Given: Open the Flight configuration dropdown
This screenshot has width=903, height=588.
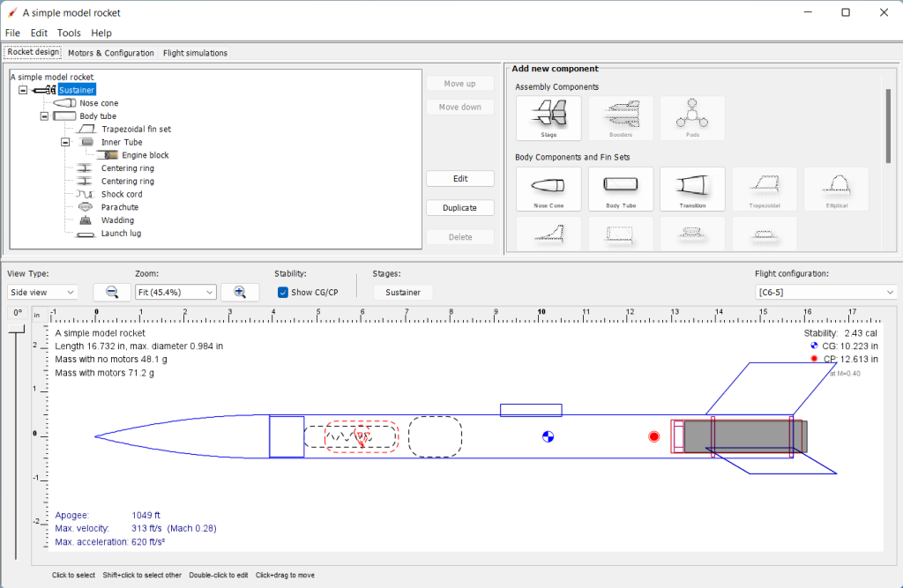Looking at the screenshot, I should coord(826,292).
